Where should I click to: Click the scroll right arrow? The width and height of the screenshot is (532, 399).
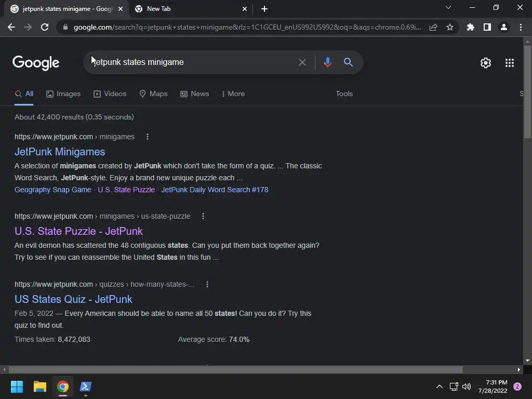tap(519, 369)
